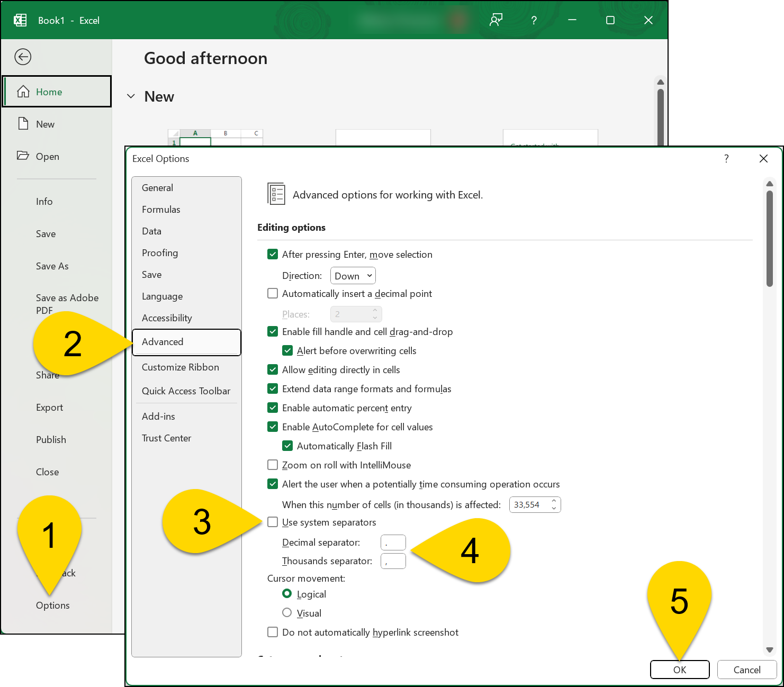Screen dimensions: 784x687
Task: Click the Open folder icon
Action: [23, 156]
